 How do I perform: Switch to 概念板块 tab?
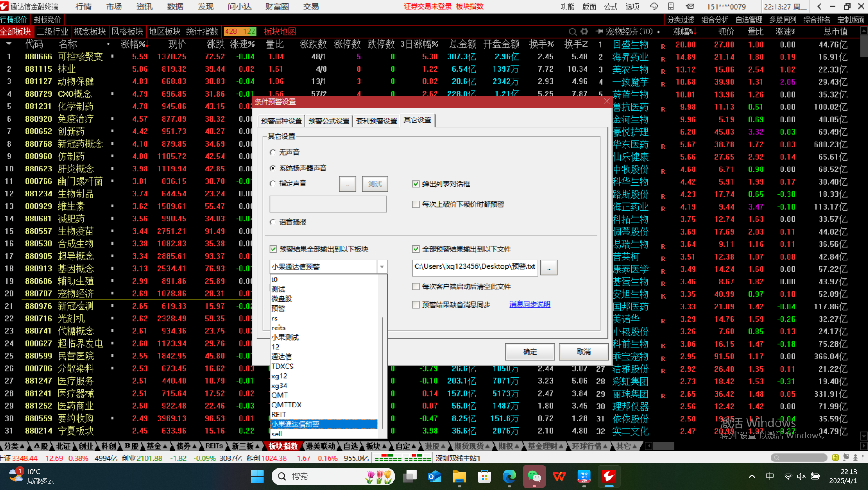pos(90,31)
